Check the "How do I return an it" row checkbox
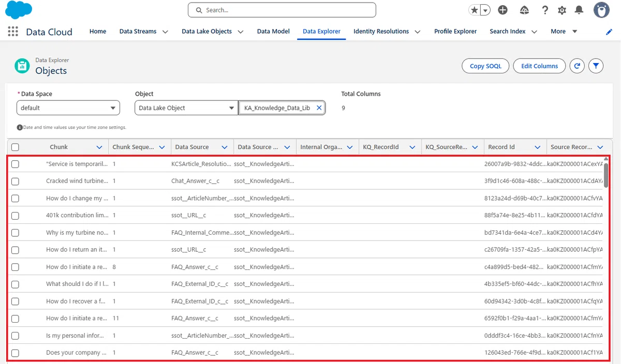 tap(15, 250)
